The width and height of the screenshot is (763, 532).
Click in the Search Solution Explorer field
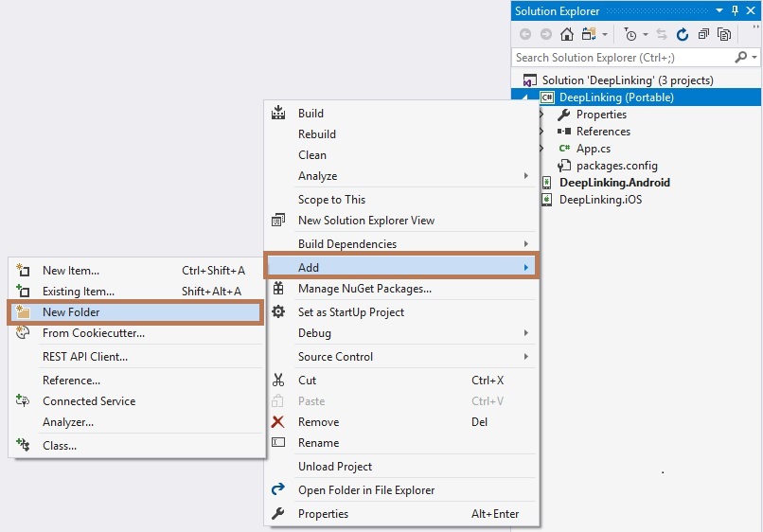coord(620,58)
